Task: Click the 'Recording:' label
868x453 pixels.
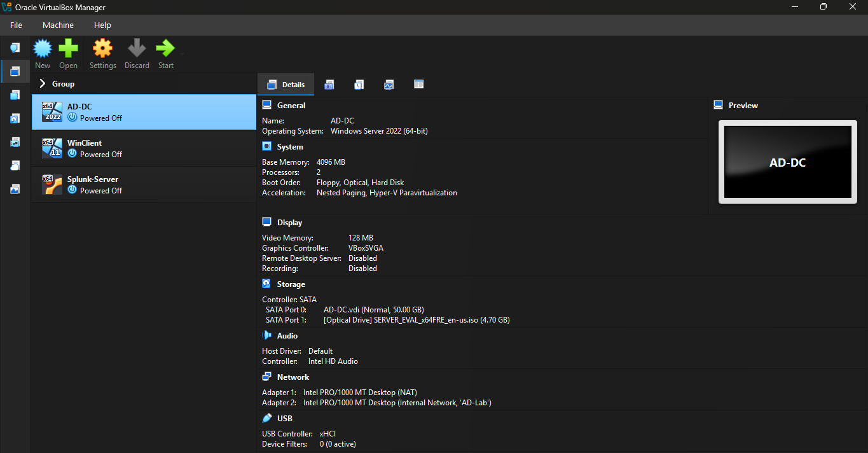Action: point(280,268)
